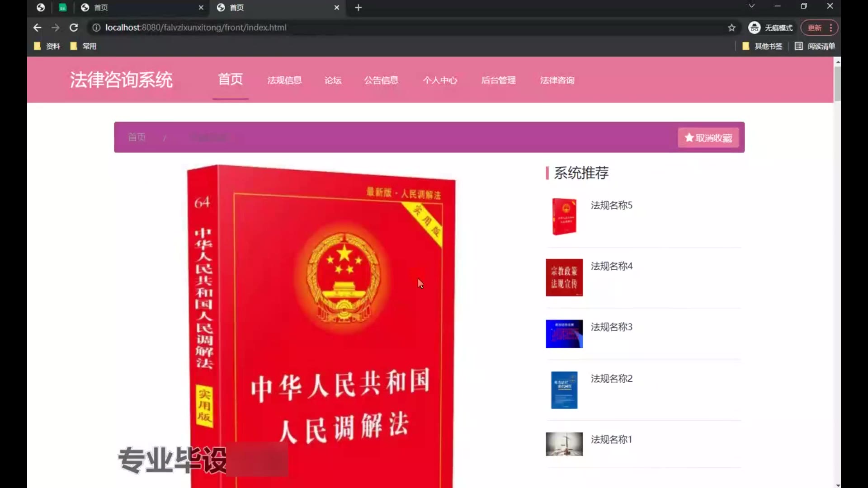This screenshot has width=868, height=488.
Task: Open Chrome's three-dot menu
Action: [831, 28]
